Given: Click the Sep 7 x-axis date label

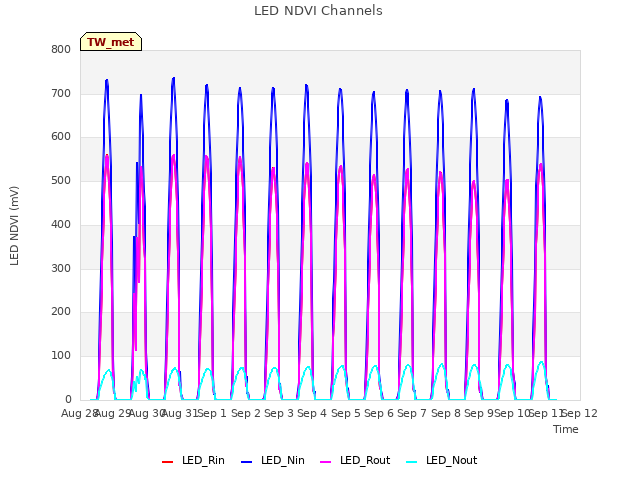Looking at the screenshot, I should [x=412, y=413].
